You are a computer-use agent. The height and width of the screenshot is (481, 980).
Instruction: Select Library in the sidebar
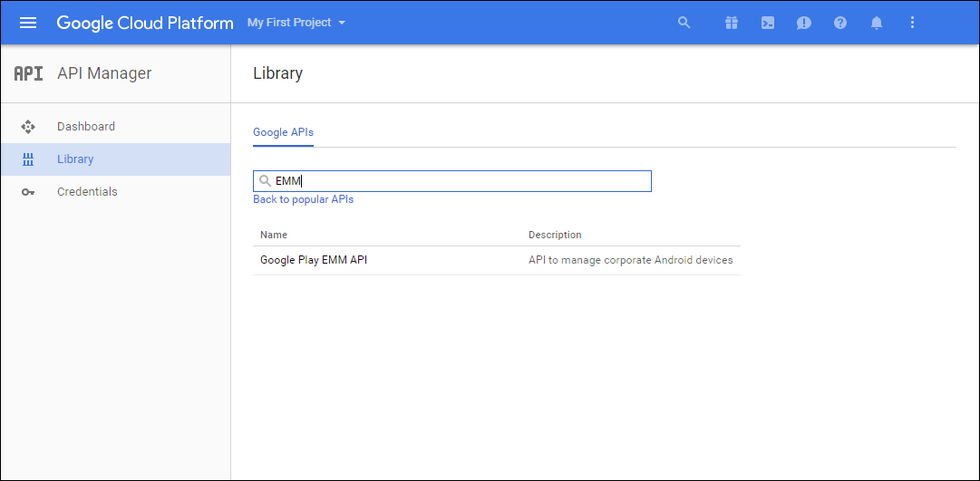[x=75, y=159]
